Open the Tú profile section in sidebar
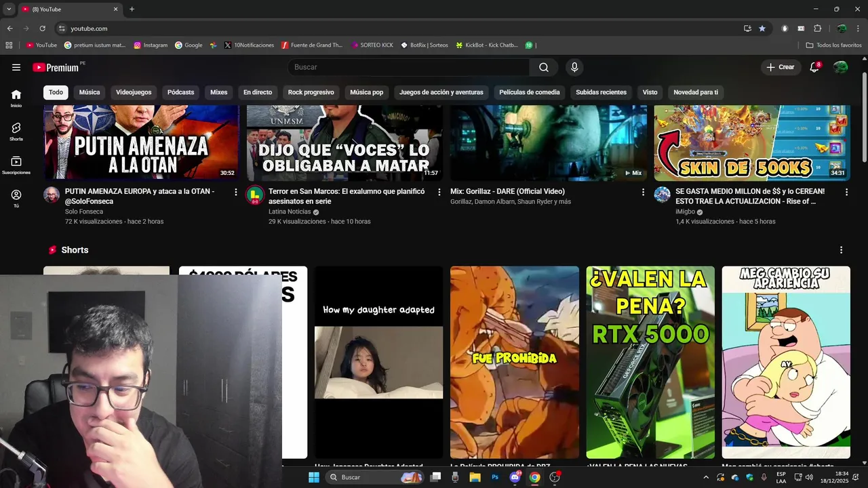This screenshot has height=488, width=868. coord(16,199)
